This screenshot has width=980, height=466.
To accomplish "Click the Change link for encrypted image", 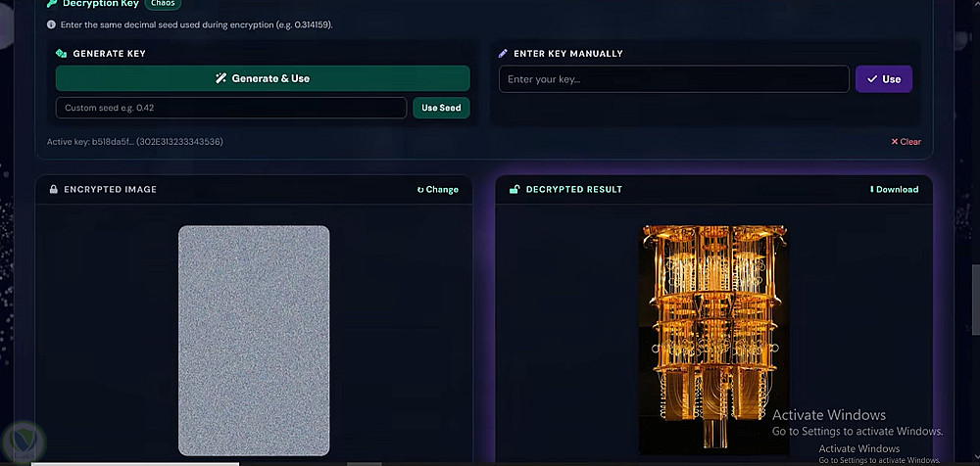I will pos(437,190).
